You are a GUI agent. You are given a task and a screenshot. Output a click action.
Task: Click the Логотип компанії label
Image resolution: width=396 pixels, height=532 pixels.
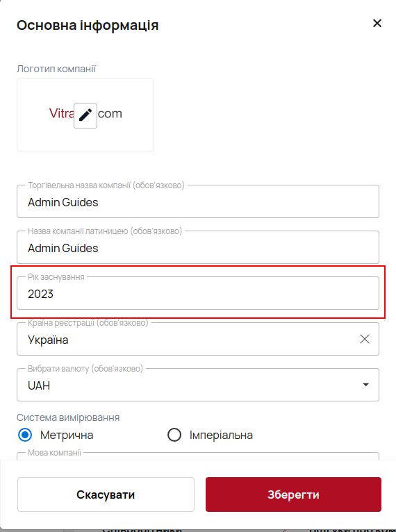[56, 69]
